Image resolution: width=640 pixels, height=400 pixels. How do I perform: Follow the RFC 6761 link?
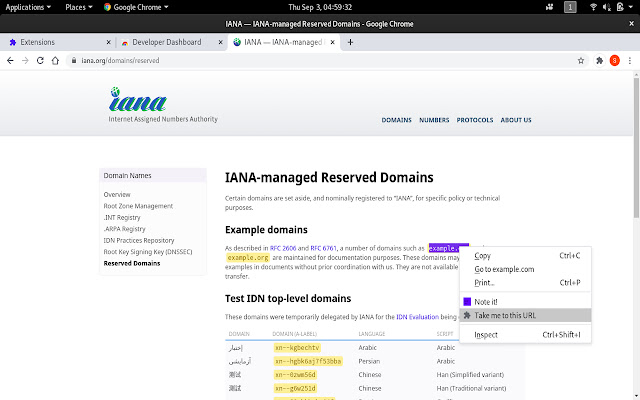pos(323,248)
